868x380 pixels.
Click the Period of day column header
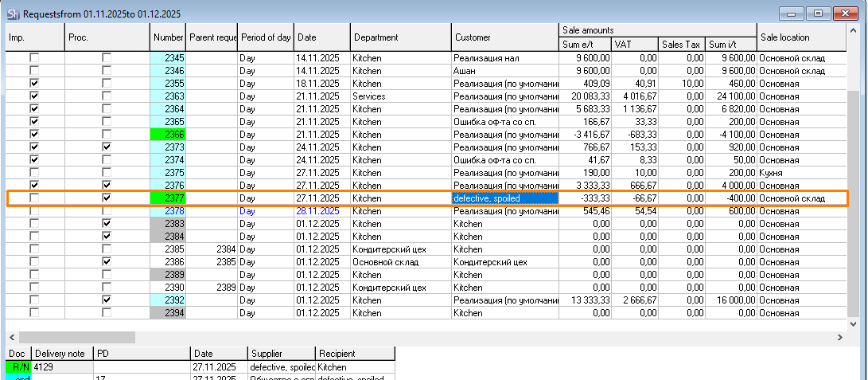[266, 37]
